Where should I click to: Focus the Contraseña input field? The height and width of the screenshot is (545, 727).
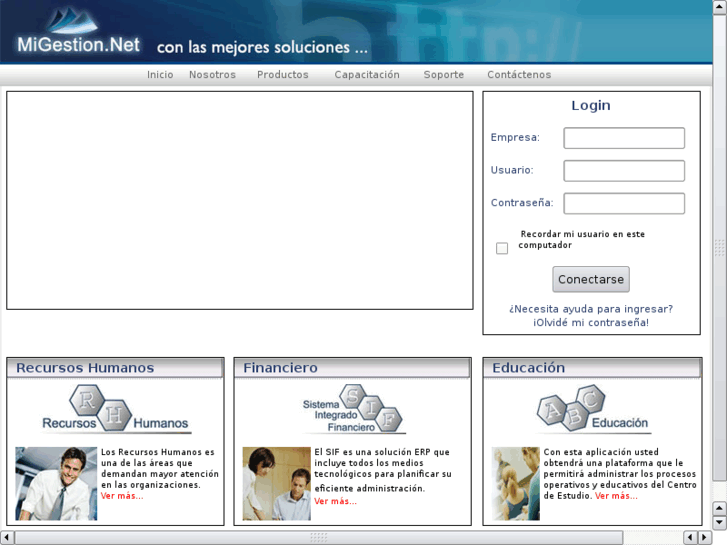[624, 203]
